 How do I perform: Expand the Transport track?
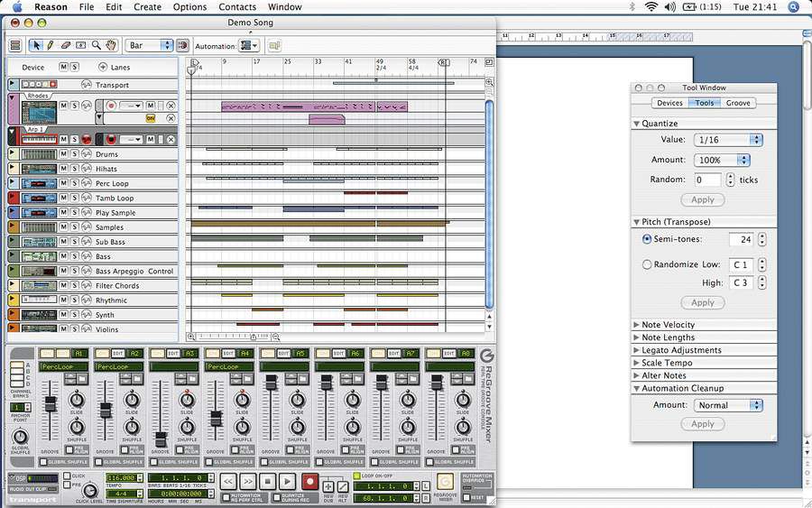click(x=13, y=84)
